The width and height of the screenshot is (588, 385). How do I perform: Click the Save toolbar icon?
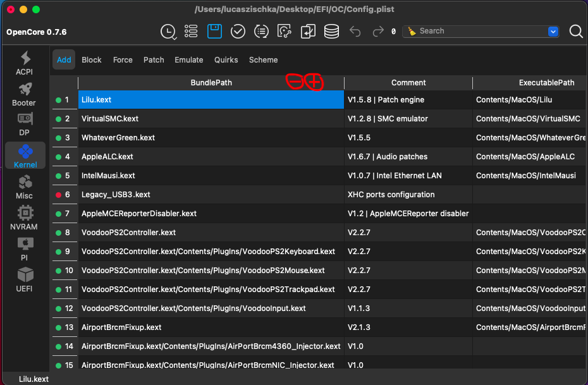(x=214, y=31)
